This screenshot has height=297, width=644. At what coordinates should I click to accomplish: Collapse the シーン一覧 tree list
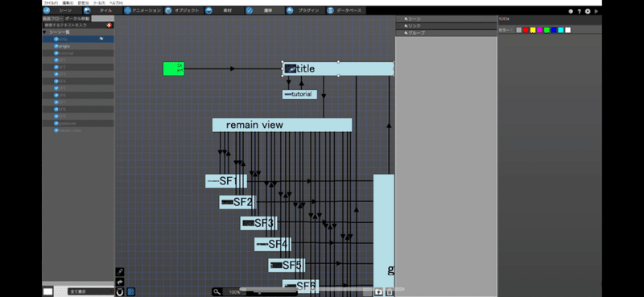[44, 32]
